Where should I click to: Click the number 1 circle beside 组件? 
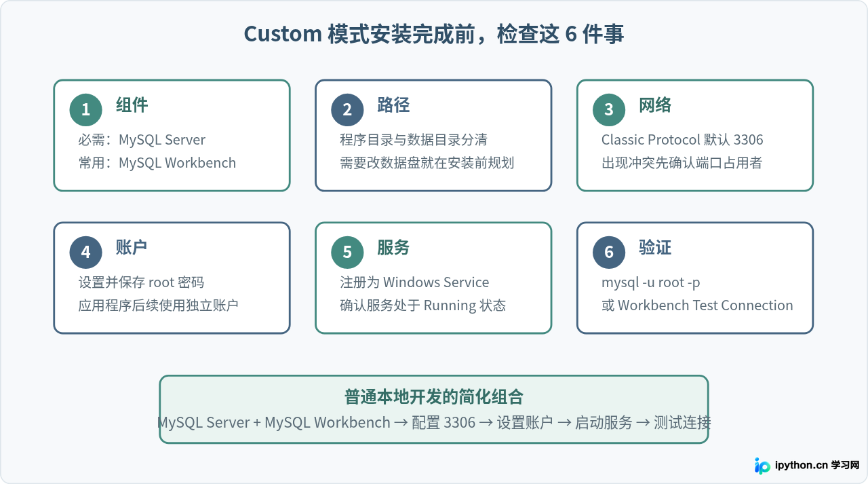coord(85,109)
